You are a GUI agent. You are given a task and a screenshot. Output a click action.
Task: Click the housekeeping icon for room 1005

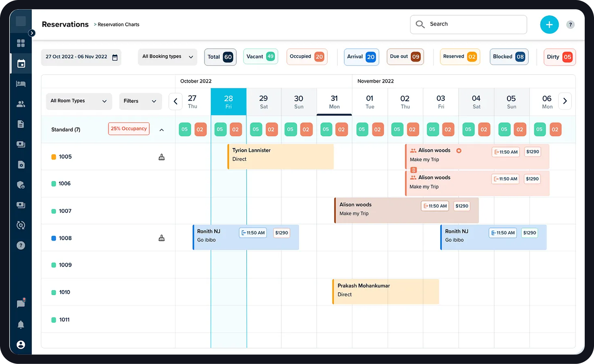click(x=161, y=157)
